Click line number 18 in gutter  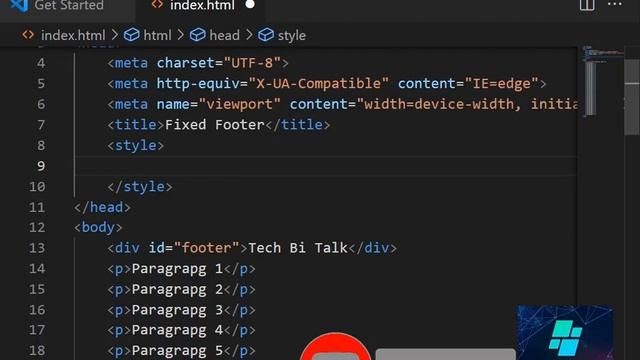coord(37,351)
